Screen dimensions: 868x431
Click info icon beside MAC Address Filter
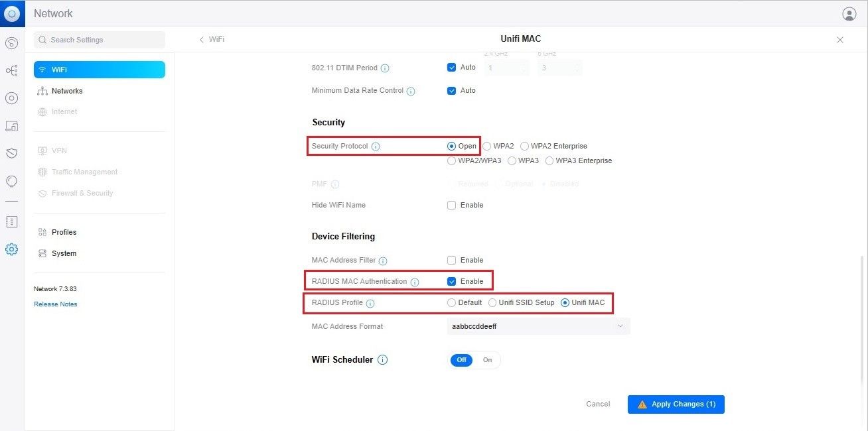pyautogui.click(x=383, y=261)
